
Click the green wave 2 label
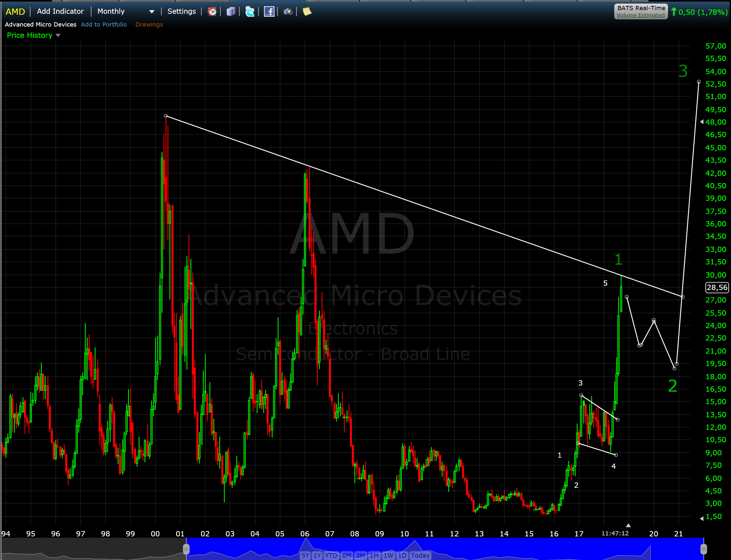click(673, 386)
